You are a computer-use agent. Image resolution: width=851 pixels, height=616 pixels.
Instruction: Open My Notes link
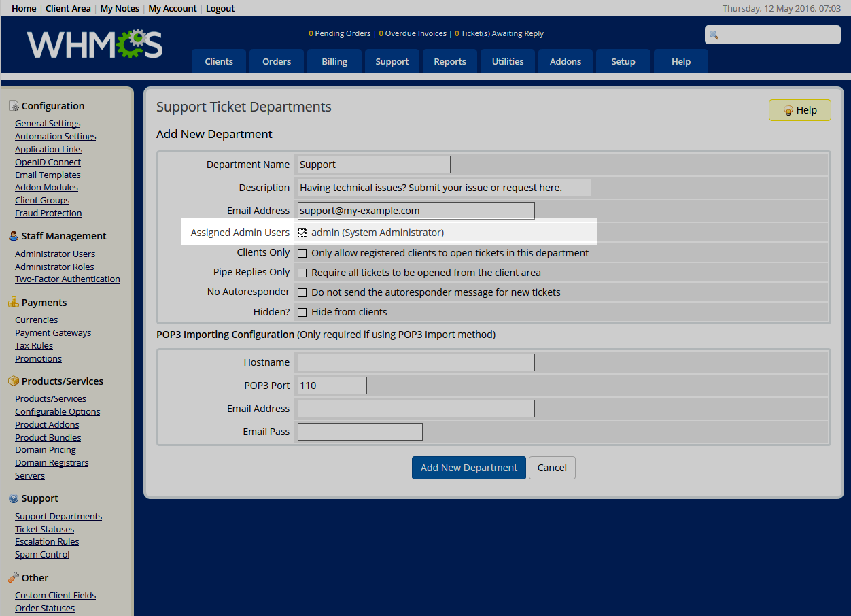click(x=120, y=9)
